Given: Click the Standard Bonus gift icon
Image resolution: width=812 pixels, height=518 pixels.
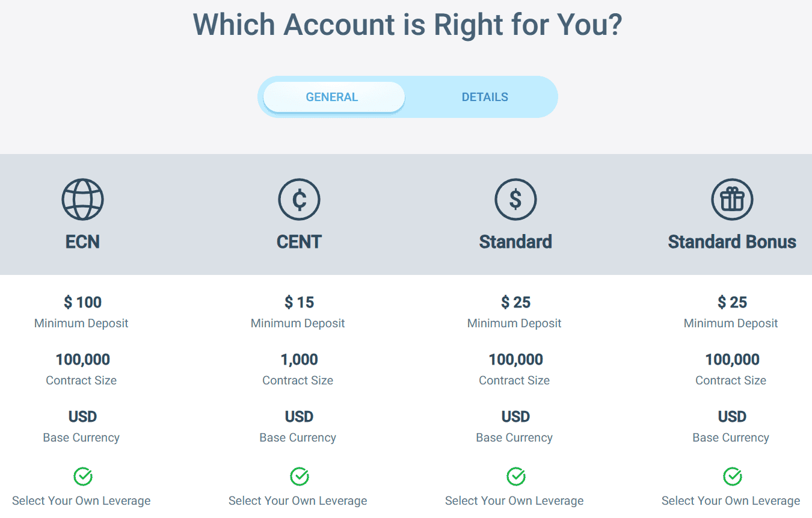Looking at the screenshot, I should click(x=731, y=199).
